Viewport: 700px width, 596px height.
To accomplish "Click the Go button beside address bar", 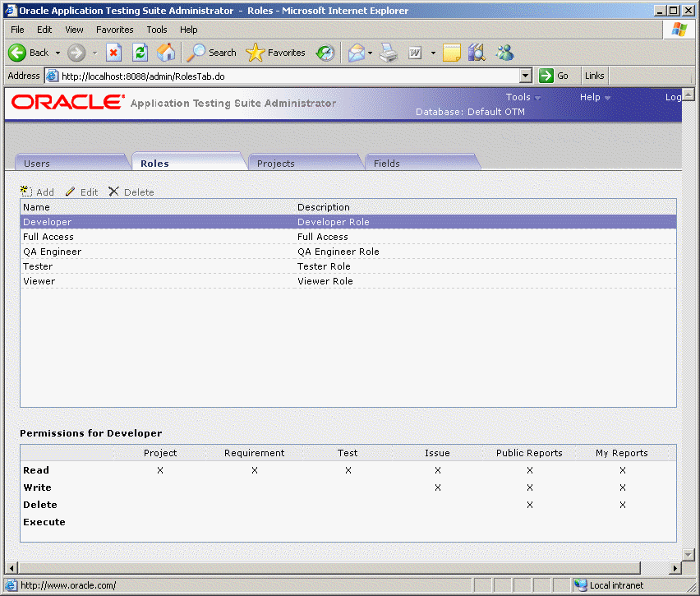I will [555, 76].
